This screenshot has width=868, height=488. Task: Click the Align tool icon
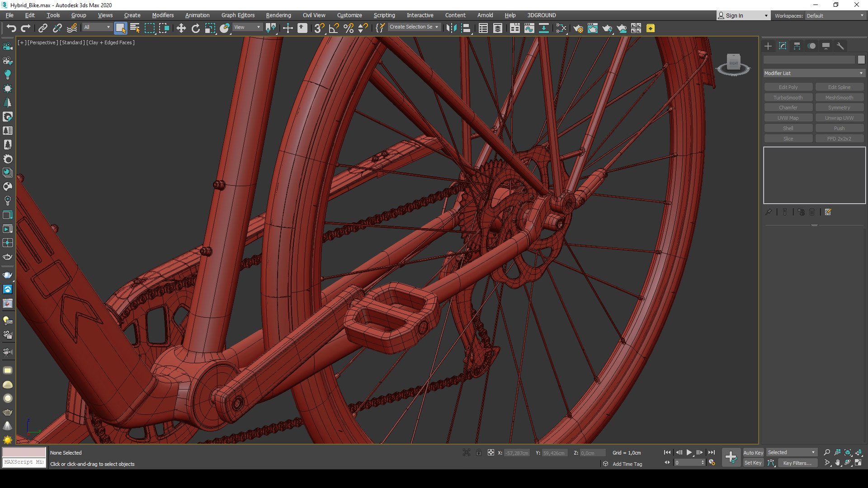[466, 28]
